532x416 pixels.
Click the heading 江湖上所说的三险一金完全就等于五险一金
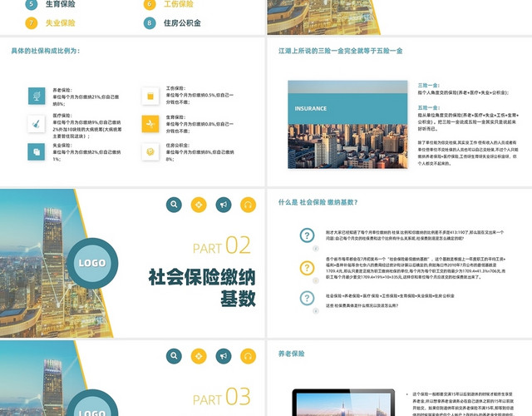click(x=340, y=51)
